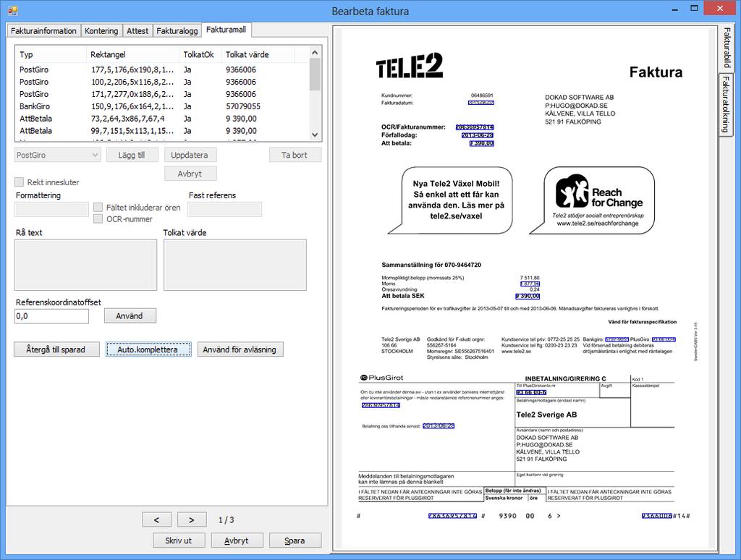Click the TolkatOk column header

coord(200,54)
